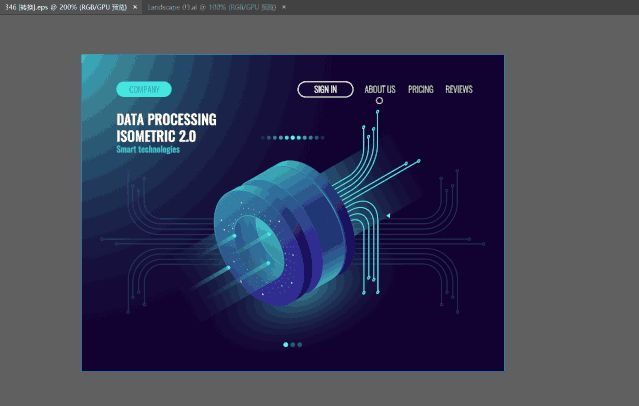Click the glowing dot inside the ring hole
Screen dimensions: 639x406
point(267,264)
